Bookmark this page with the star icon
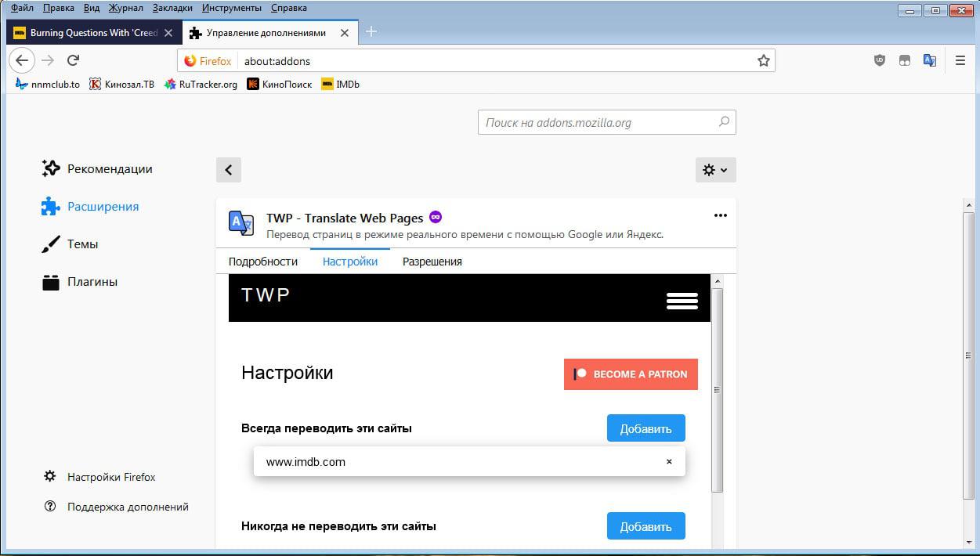 click(764, 60)
